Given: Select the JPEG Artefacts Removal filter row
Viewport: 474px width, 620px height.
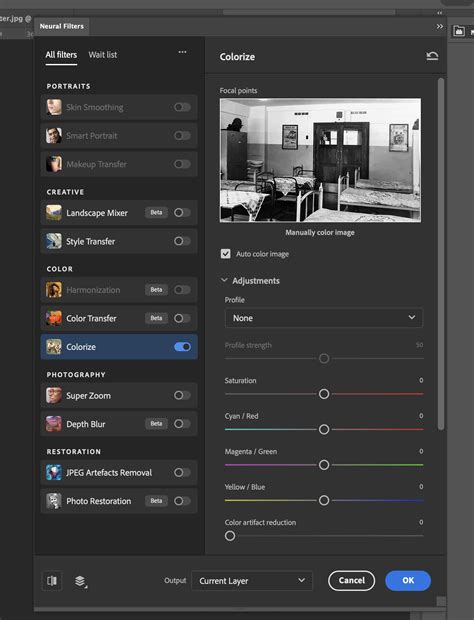Looking at the screenshot, I should 119,473.
